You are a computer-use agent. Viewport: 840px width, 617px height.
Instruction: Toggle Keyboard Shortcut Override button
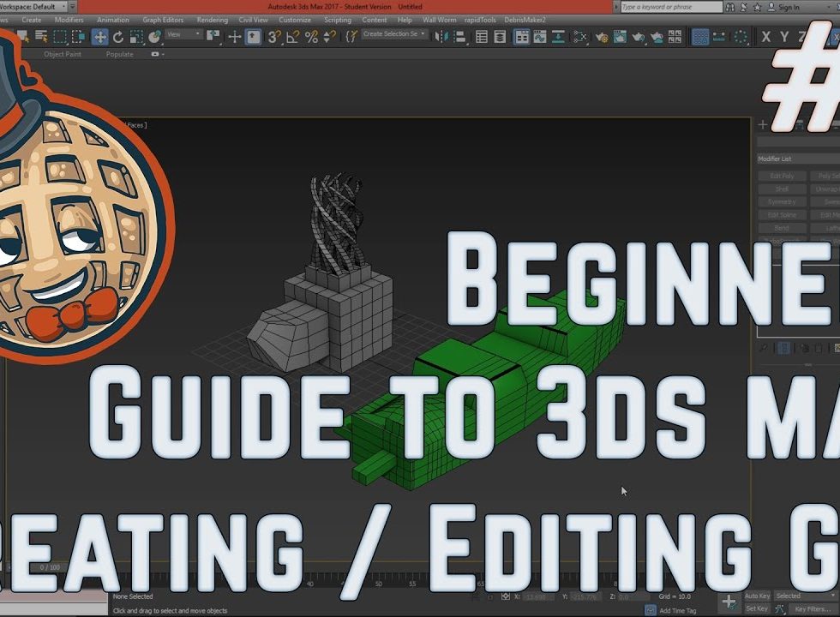coord(253,36)
